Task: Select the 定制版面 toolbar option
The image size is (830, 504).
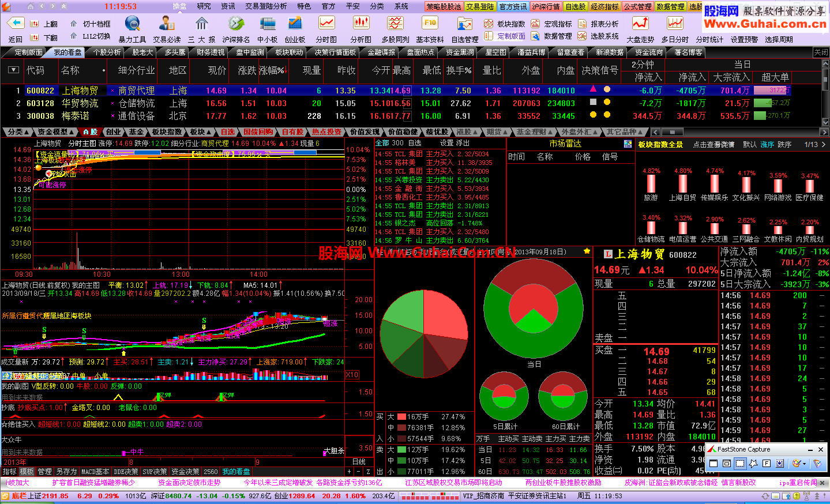Action: coord(505,36)
